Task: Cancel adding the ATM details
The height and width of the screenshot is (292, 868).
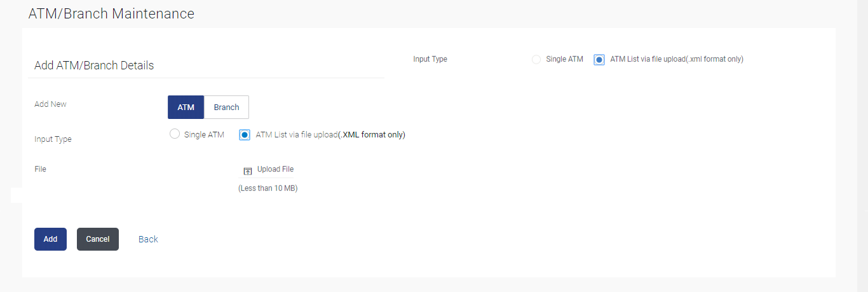Action: [x=98, y=239]
